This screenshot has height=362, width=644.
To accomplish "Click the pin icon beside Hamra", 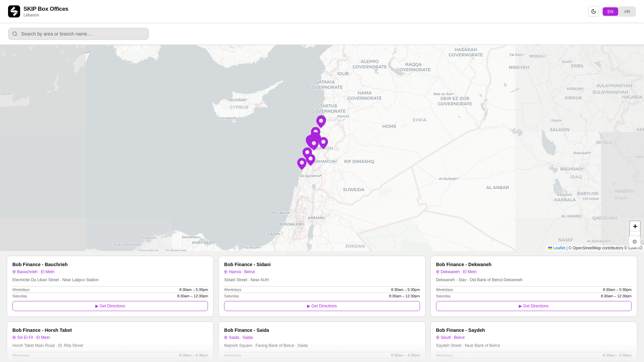I will pyautogui.click(x=226, y=272).
